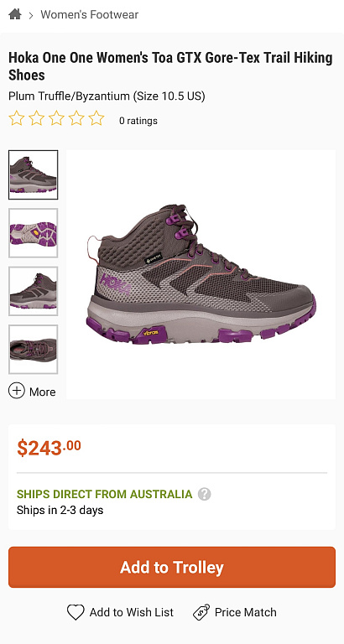The height and width of the screenshot is (644, 344).
Task: Open the 0 ratings link
Action: click(x=138, y=121)
